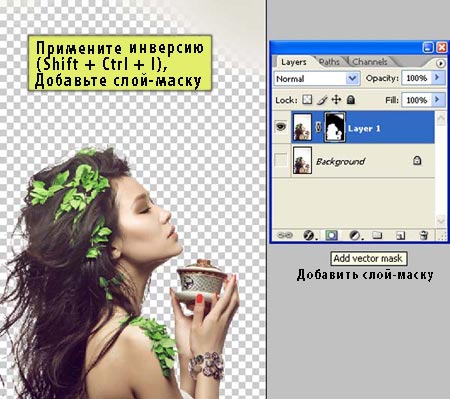Image resolution: width=450 pixels, height=399 pixels.
Task: Click the link layers icon at panel bottom
Action: tap(285, 235)
